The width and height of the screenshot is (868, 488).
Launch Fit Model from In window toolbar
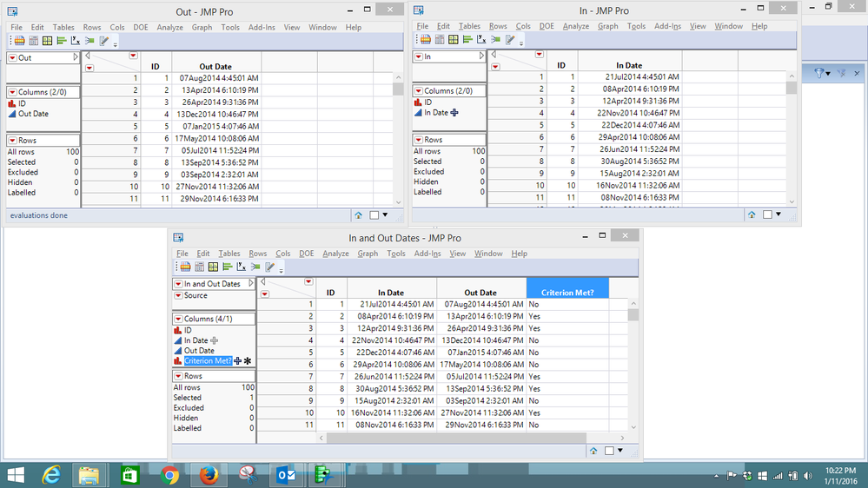[x=496, y=39]
